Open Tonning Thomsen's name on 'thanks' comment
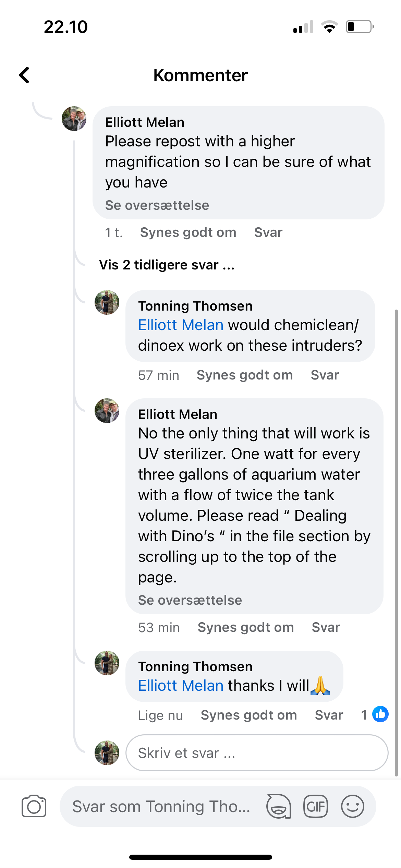Image resolution: width=401 pixels, height=868 pixels. (195, 666)
